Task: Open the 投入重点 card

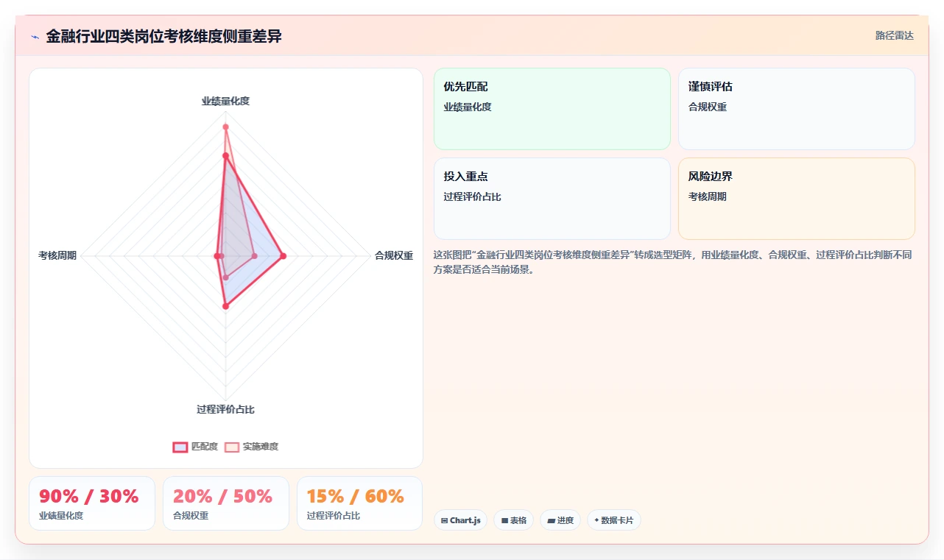Action: coord(552,199)
